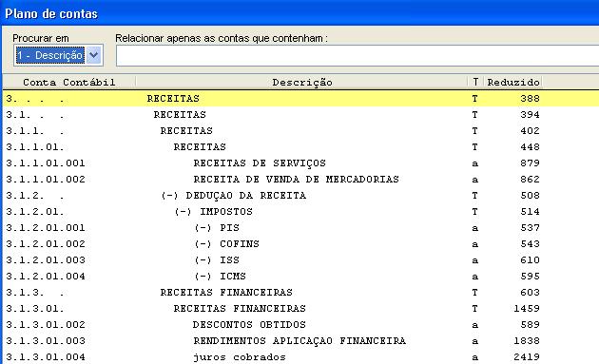This screenshot has width=599, height=364.
Task: Select RECEITA DE VENDA DE MERCADORIAS account
Action: [296, 179]
